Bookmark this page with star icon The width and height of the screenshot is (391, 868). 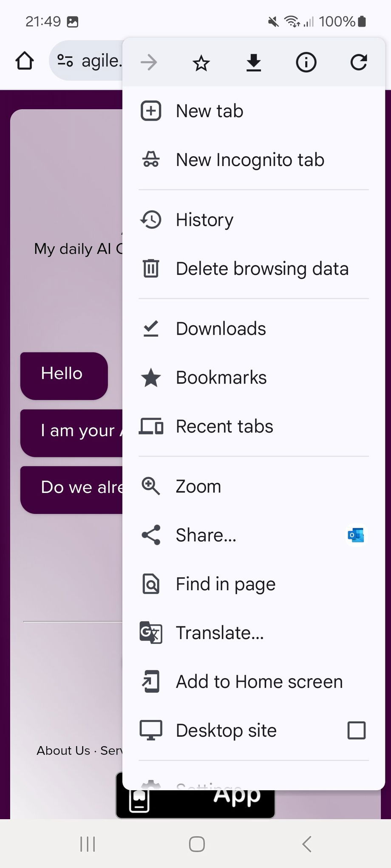[201, 63]
